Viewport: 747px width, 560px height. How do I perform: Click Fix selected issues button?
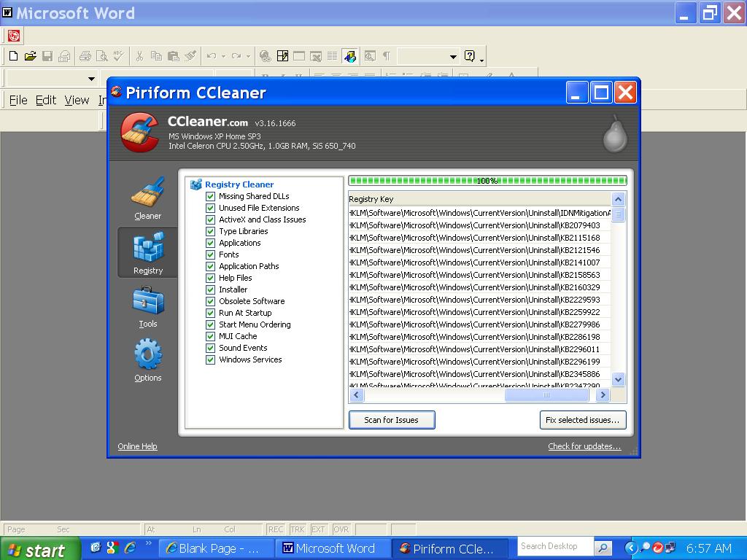tap(583, 420)
